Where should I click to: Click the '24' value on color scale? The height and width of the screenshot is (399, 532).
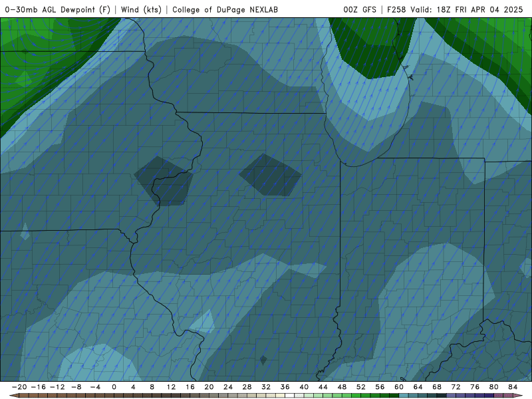[228, 387]
